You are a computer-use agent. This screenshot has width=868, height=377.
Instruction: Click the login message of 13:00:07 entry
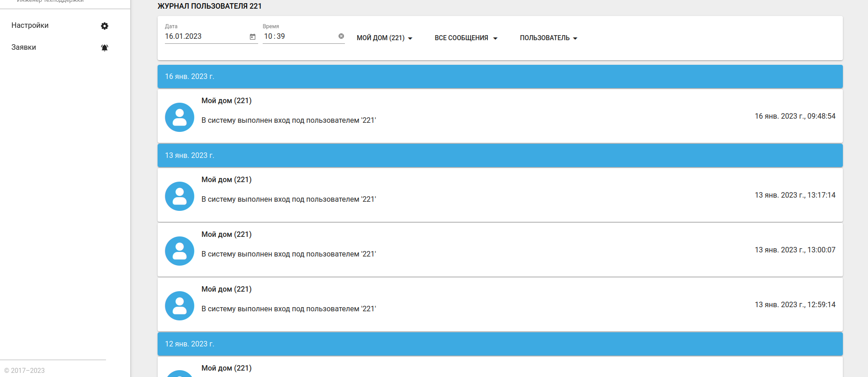(x=289, y=254)
